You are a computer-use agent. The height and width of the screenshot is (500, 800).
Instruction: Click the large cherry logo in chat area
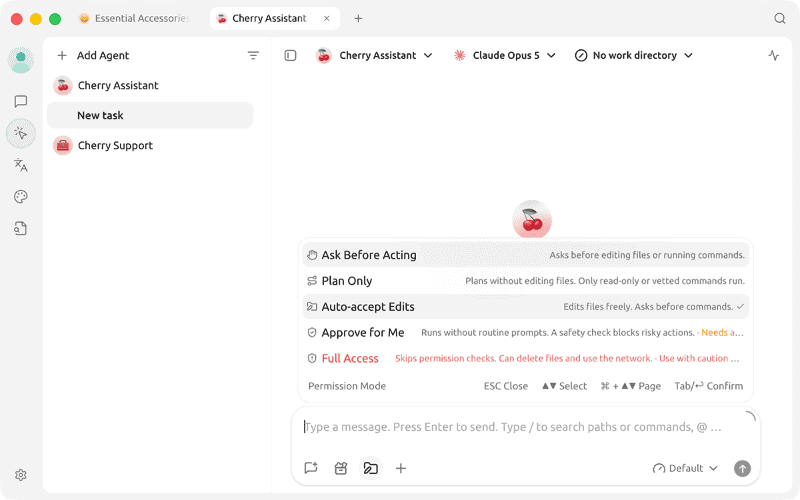(532, 219)
